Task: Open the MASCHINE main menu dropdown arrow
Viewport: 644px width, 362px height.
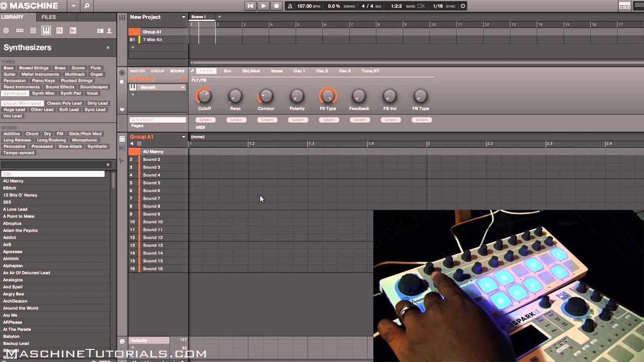Action: (x=73, y=6)
